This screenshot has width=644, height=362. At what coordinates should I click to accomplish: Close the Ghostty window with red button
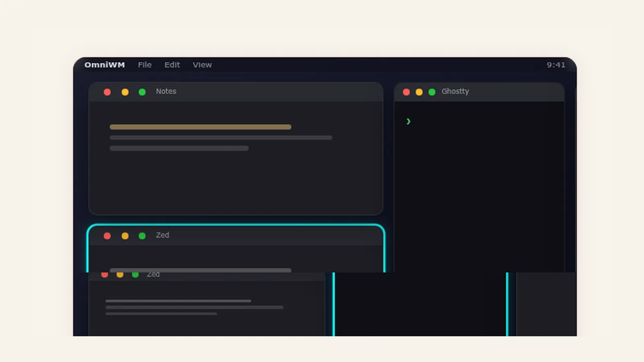tap(407, 92)
